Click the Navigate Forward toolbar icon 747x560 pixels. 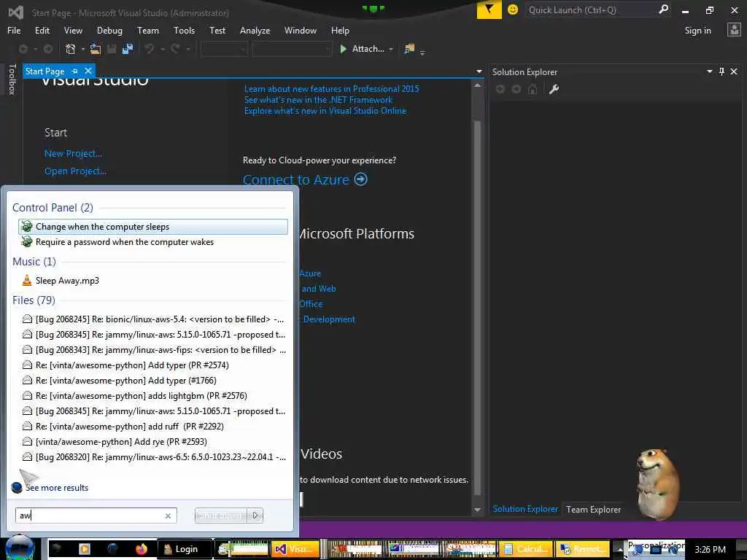tap(47, 49)
